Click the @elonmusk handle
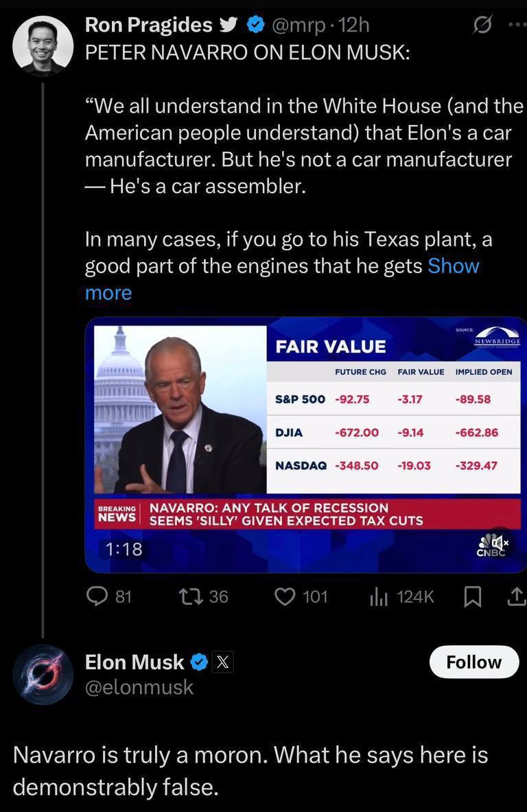 [139, 687]
